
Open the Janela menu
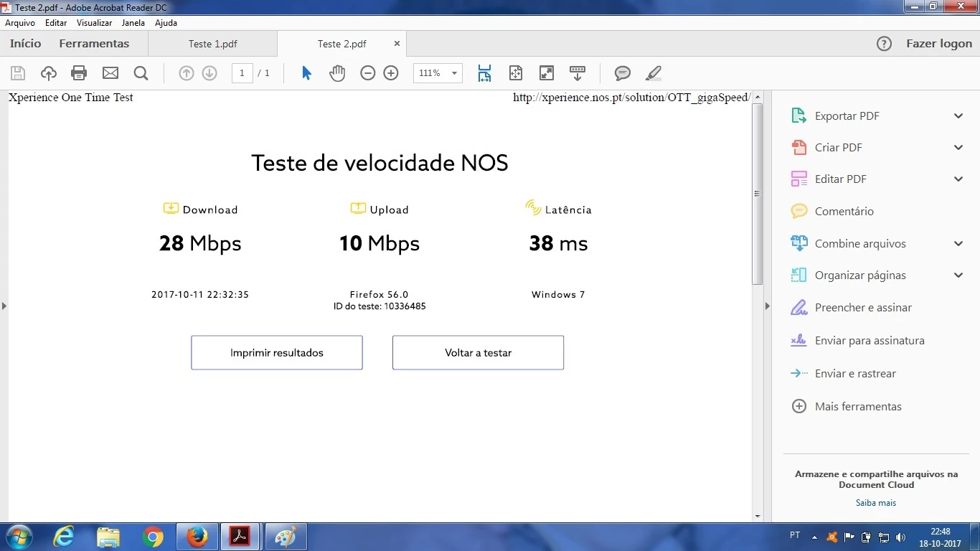(133, 23)
